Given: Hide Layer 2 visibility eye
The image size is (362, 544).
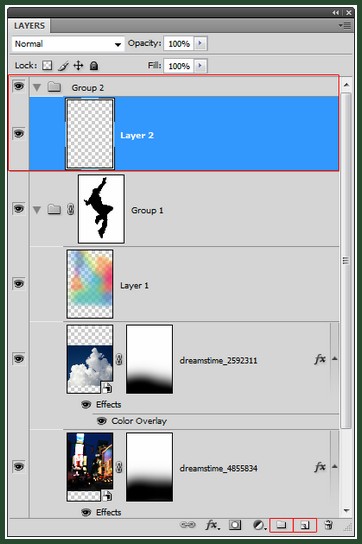Looking at the screenshot, I should pos(19,133).
